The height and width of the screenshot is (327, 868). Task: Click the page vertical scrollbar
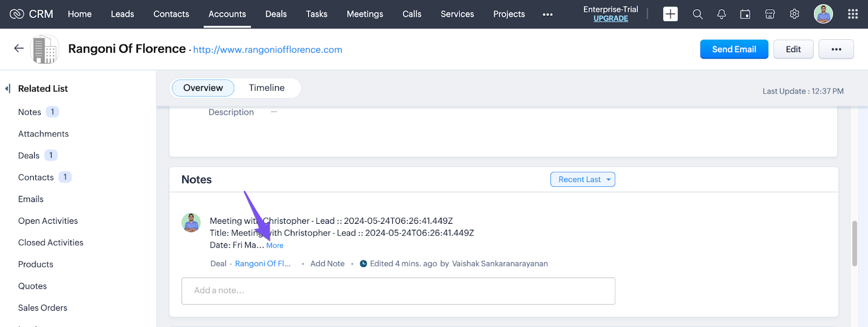click(854, 243)
